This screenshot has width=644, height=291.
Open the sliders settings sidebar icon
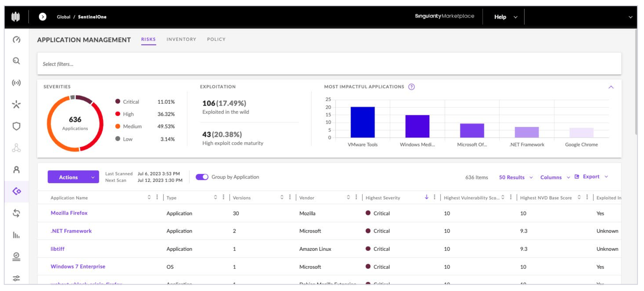pos(16,278)
